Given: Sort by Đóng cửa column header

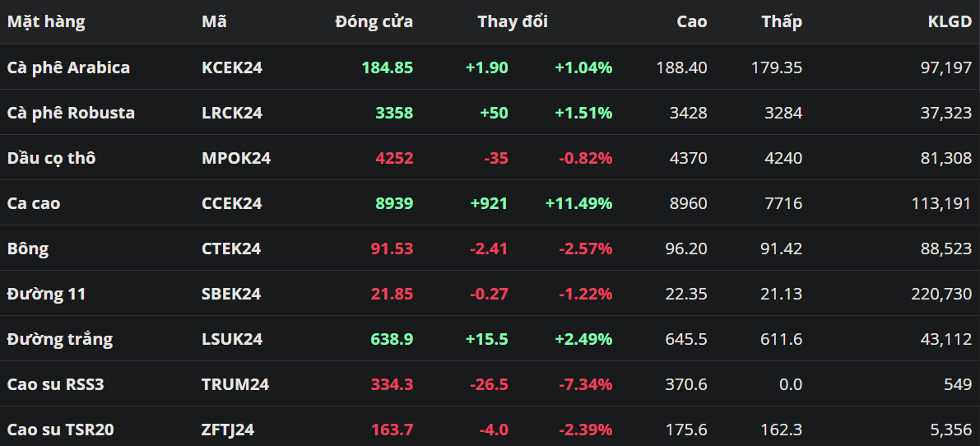Looking at the screenshot, I should pyautogui.click(x=374, y=22).
